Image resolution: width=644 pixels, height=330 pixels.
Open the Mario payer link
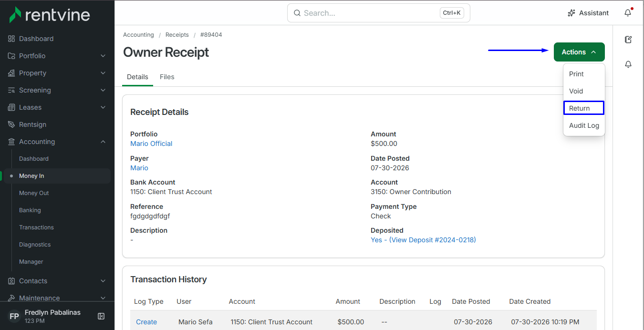[139, 168]
